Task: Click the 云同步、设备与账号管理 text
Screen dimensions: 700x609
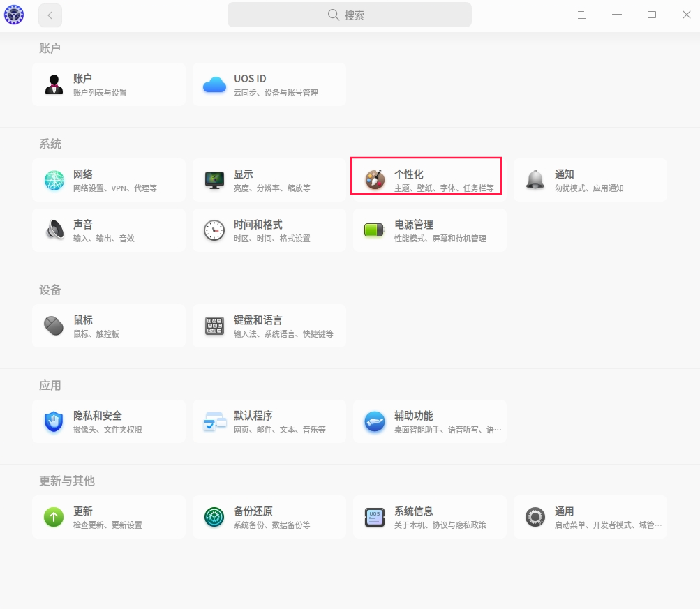Action: click(x=276, y=93)
